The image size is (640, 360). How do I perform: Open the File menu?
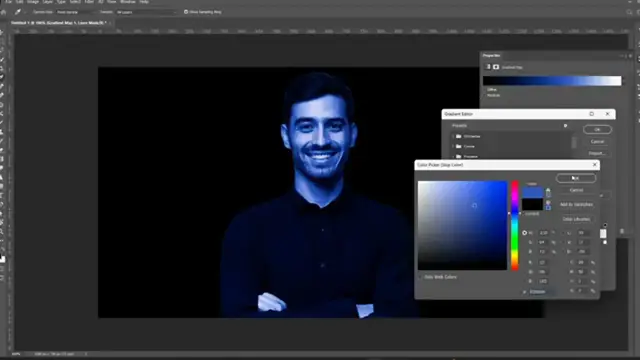(x=9, y=2)
